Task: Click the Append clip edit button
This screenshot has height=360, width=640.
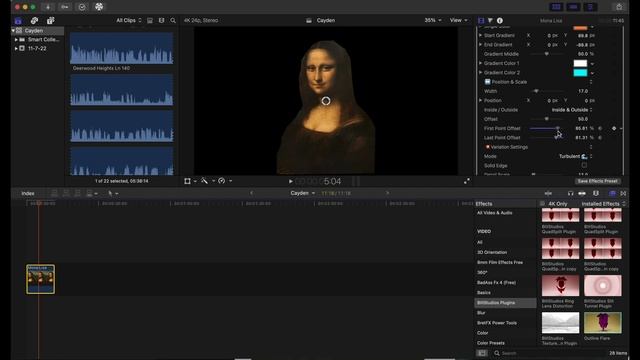Action: click(78, 193)
